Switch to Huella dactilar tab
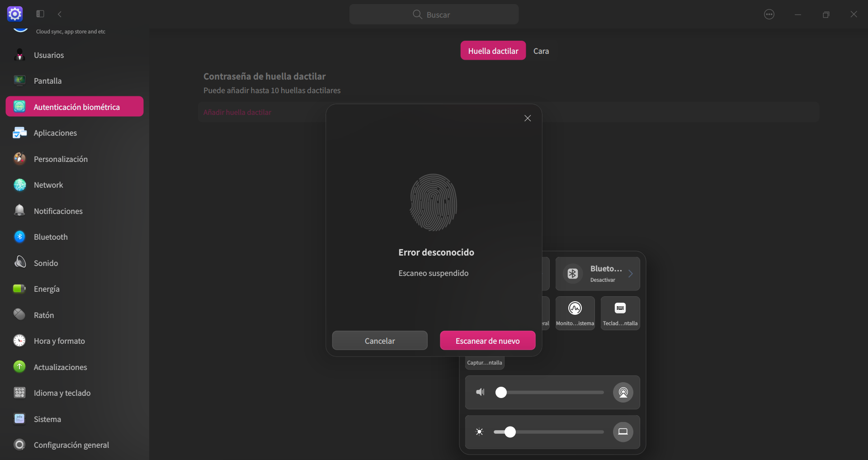868x460 pixels. point(493,51)
